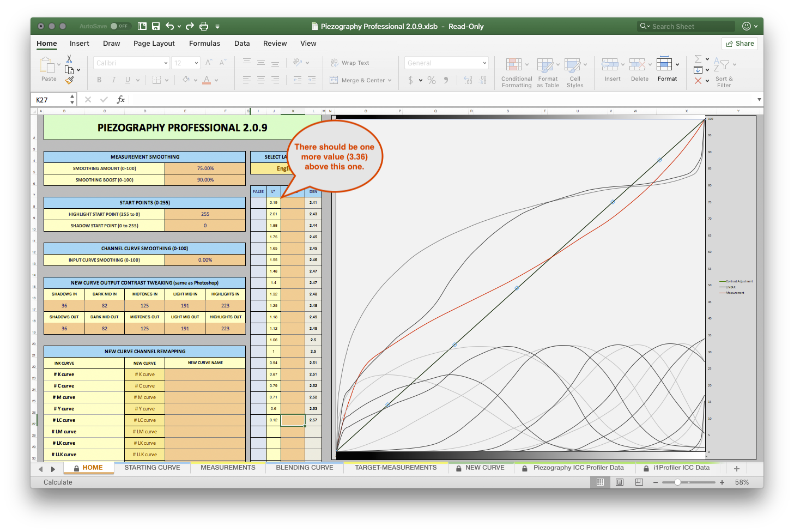Click the Print icon in quick toolbar
794x532 pixels.
204,26
